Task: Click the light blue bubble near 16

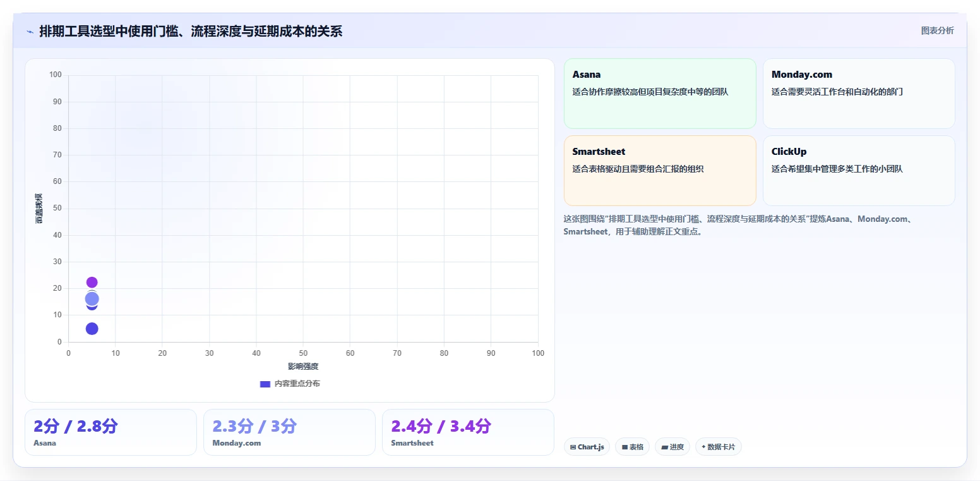Action: (x=92, y=299)
